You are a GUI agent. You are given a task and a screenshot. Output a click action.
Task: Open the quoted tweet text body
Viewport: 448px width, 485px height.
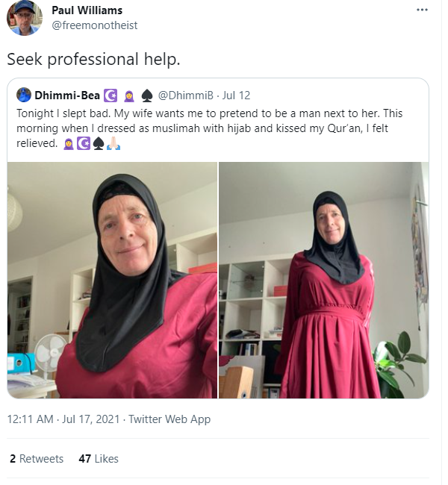pyautogui.click(x=210, y=128)
